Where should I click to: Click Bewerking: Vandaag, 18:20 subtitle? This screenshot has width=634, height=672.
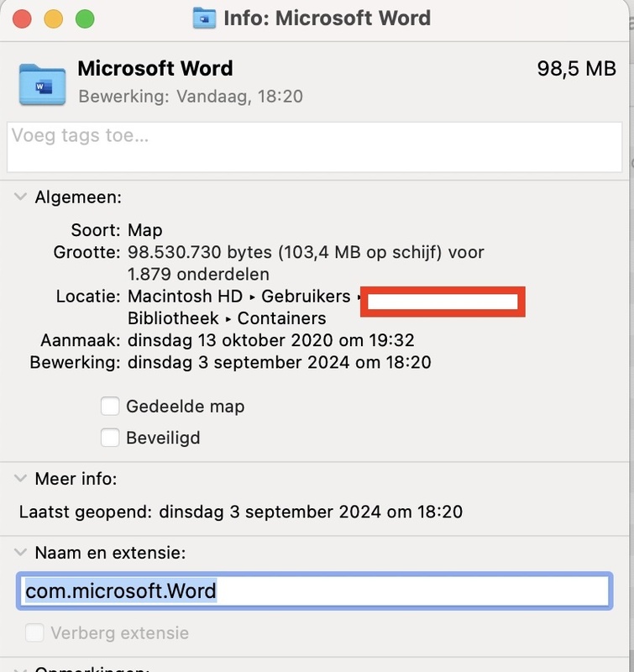(191, 97)
